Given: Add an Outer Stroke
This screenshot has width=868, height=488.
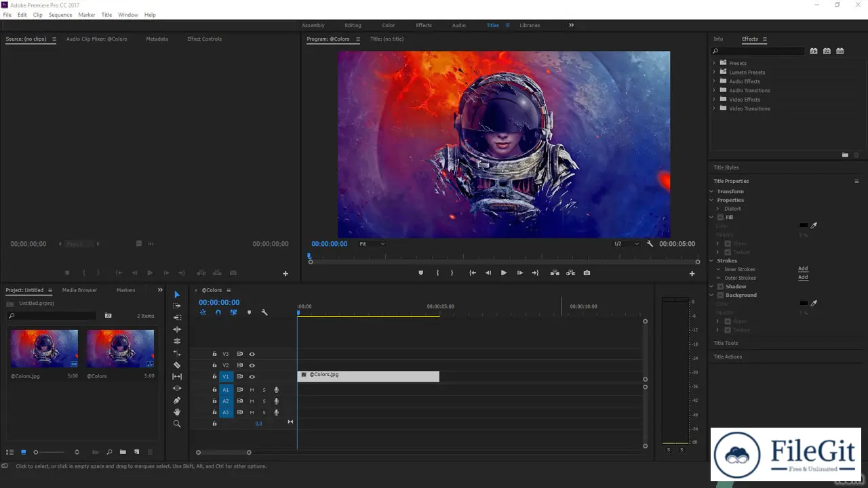Looking at the screenshot, I should pyautogui.click(x=803, y=277).
